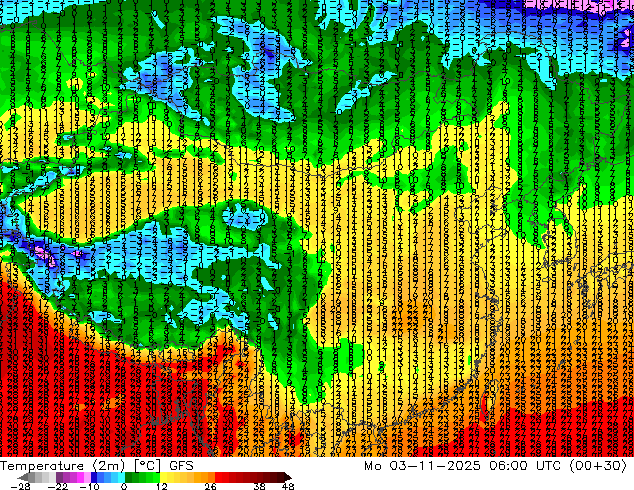Image resolution: width=634 pixels, height=490 pixels.
Task: Click the 26 label on the color scale
Action: click(210, 486)
